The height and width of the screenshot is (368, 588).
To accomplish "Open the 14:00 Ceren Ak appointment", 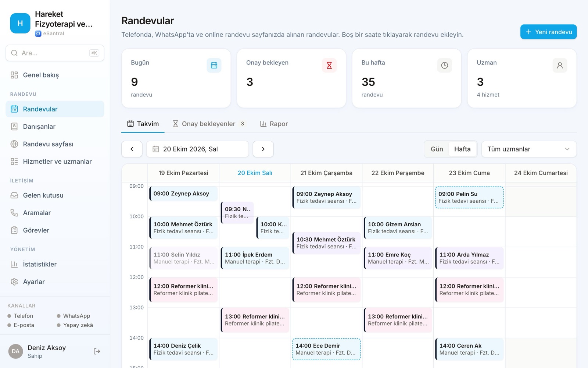I will [x=469, y=349].
